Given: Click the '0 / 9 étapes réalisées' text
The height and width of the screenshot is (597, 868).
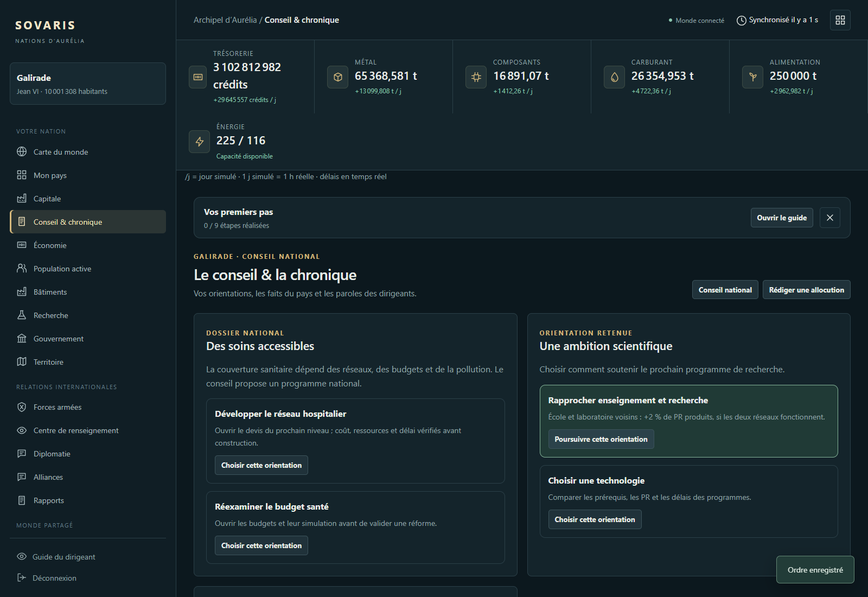Looking at the screenshot, I should click(237, 226).
